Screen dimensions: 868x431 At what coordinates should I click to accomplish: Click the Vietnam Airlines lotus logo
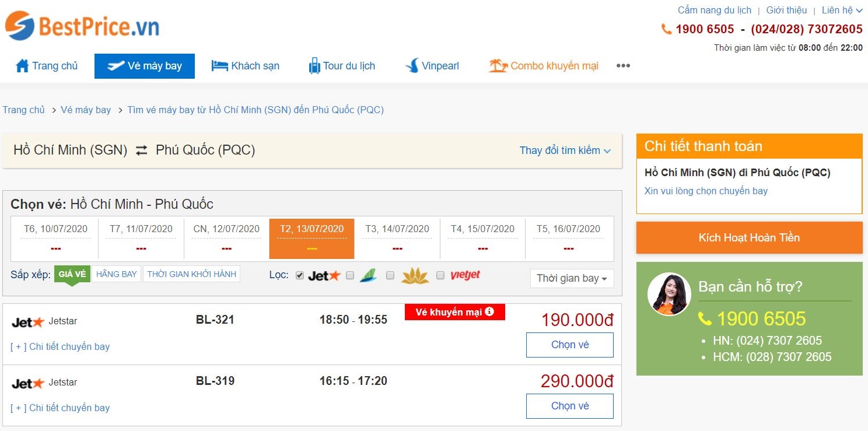tap(415, 275)
